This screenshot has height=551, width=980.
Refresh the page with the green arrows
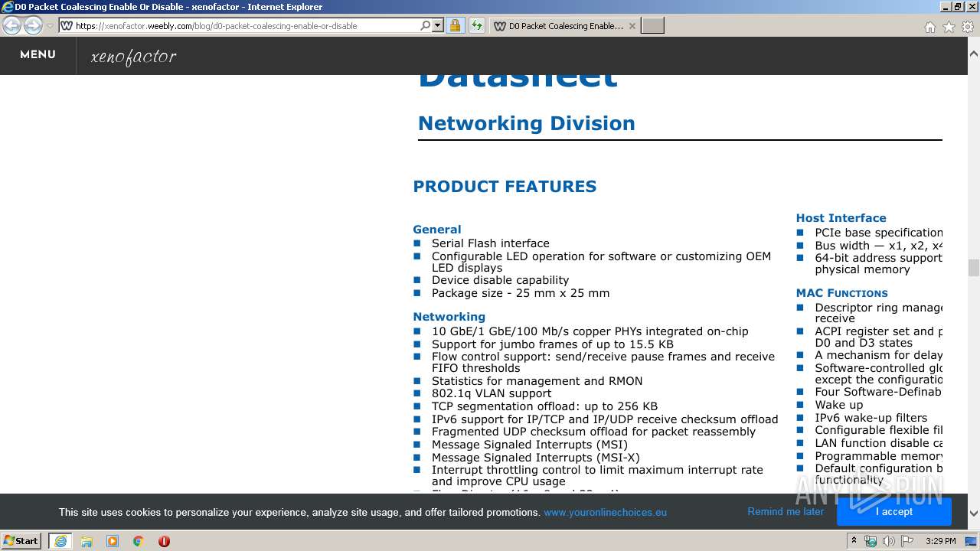(476, 25)
